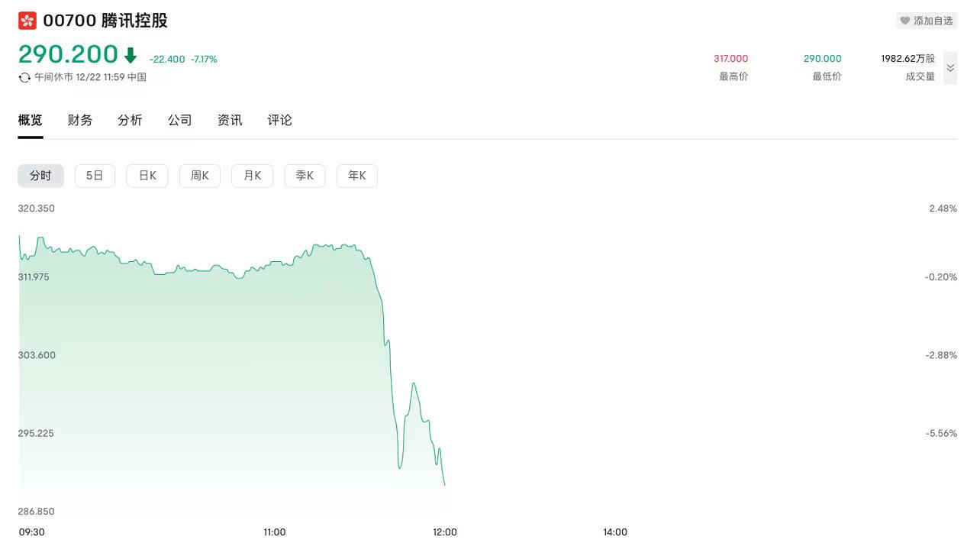Add stock via 添加自选 button

point(927,21)
